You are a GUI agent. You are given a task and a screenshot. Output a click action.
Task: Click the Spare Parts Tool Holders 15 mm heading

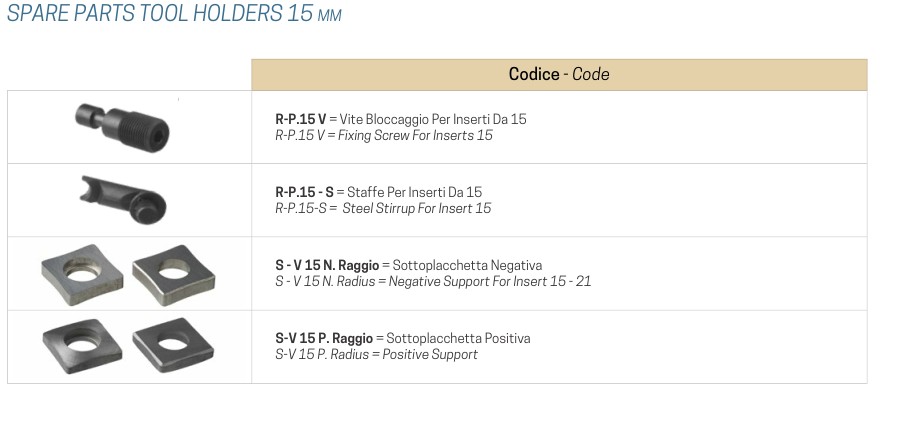click(174, 13)
